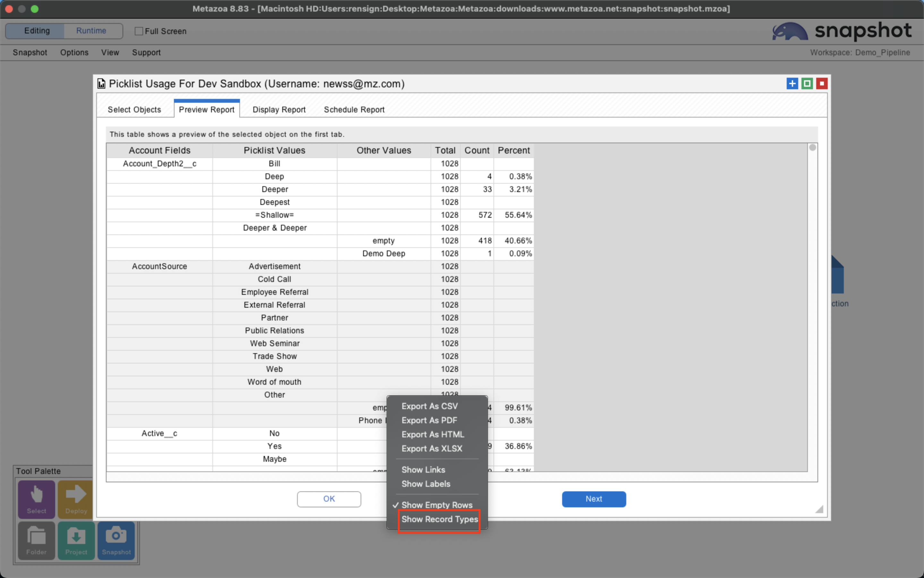Click the Count column header
Screen dimensions: 924x578
click(x=477, y=150)
